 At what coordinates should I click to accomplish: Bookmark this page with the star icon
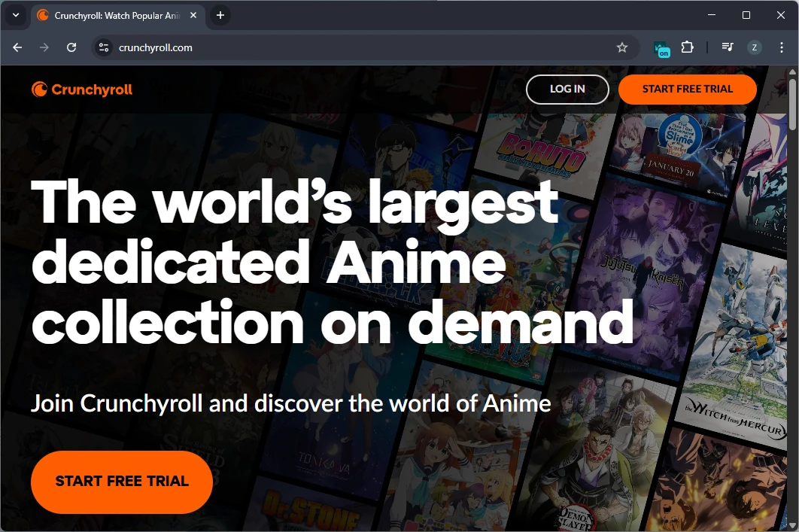pyautogui.click(x=622, y=47)
